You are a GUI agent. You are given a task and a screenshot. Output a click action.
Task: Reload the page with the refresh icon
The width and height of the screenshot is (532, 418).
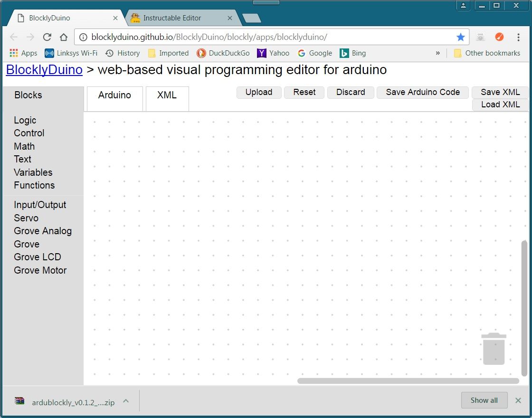pos(47,37)
